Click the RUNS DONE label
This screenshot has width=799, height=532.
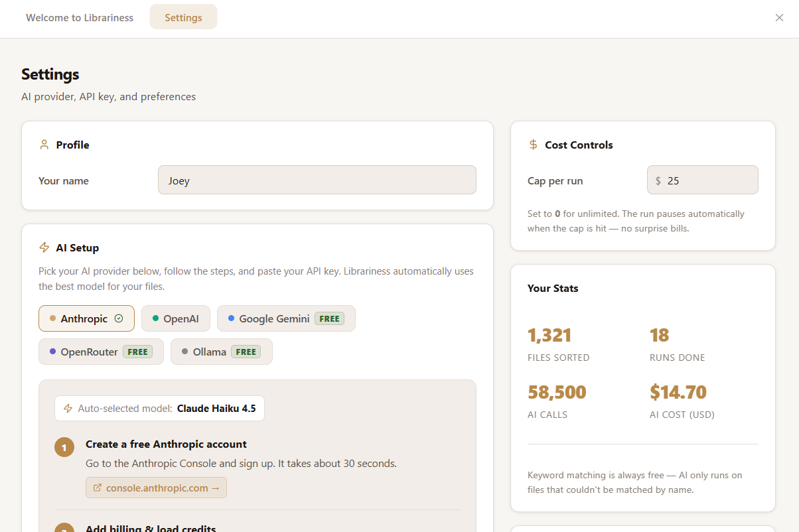[678, 358]
